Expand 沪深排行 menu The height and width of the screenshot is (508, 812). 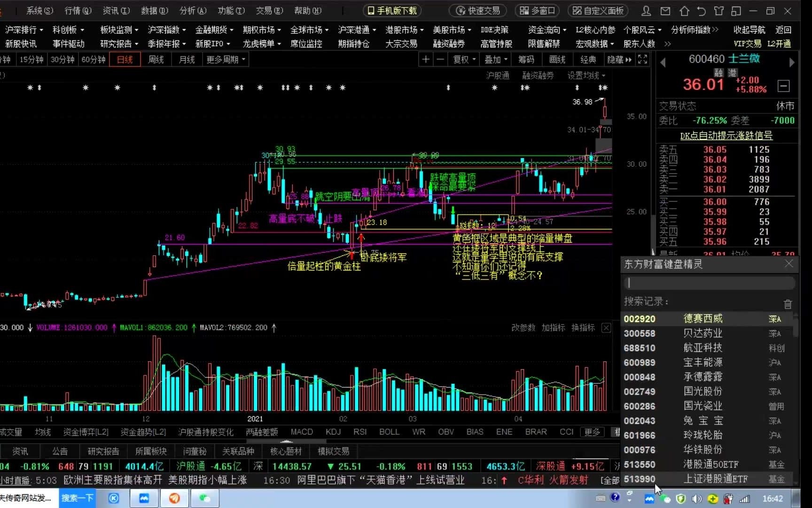point(24,30)
